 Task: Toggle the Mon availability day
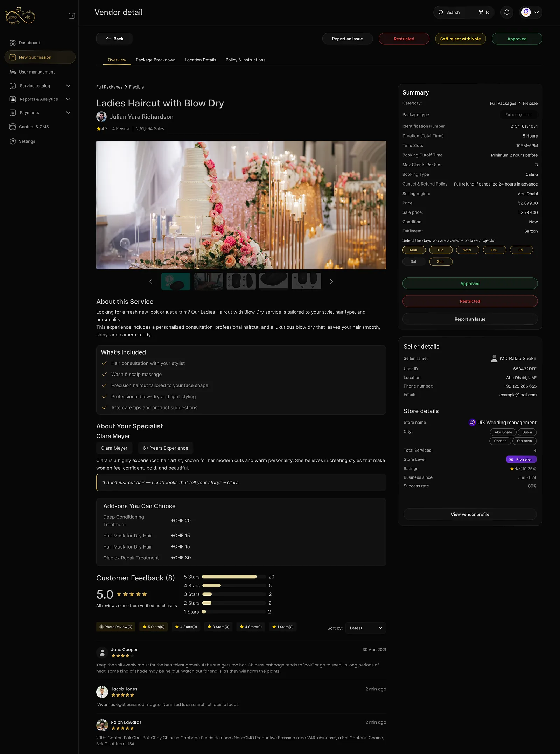[414, 250]
